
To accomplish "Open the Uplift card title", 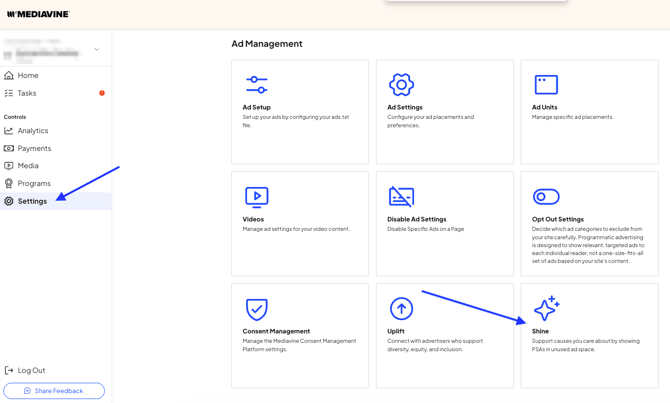I will [x=396, y=331].
